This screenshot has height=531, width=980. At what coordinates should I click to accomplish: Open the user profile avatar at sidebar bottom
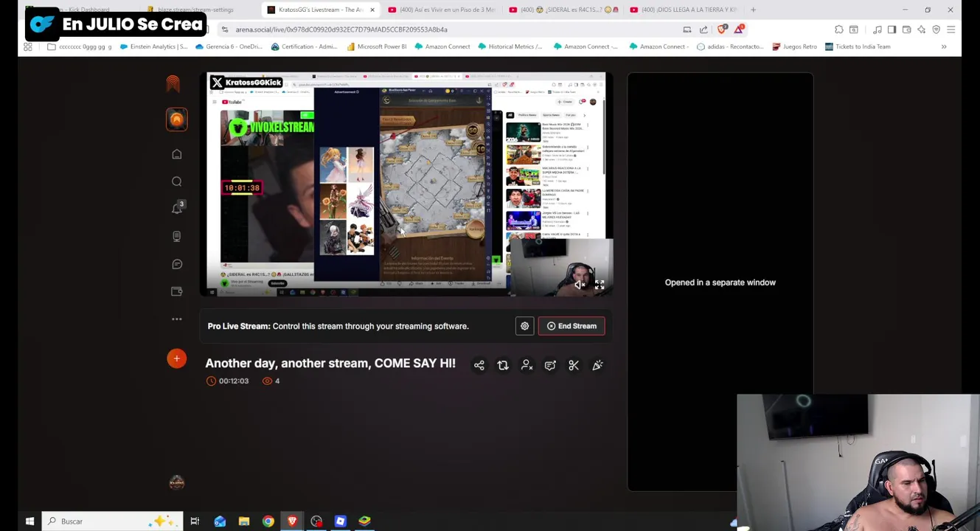pyautogui.click(x=177, y=482)
